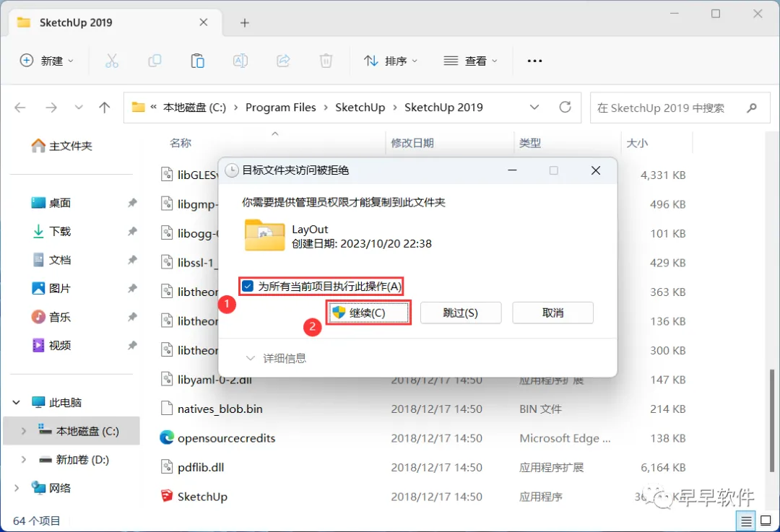Switch to details view icon in status bar
780x532 pixels.
tap(745, 520)
